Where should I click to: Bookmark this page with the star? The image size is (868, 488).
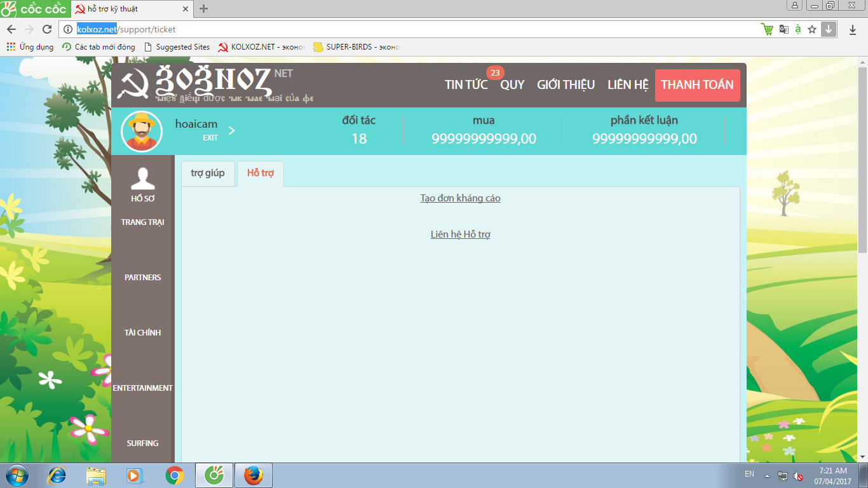coord(812,29)
